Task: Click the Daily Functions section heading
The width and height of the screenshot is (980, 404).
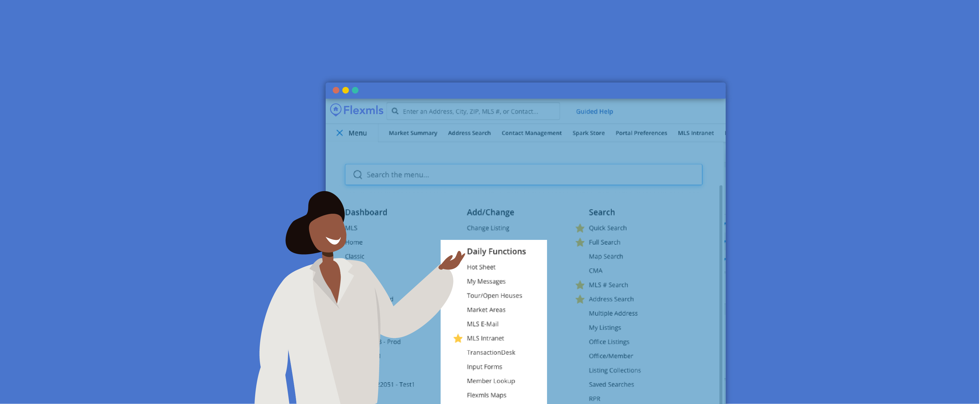Action: [x=496, y=251]
